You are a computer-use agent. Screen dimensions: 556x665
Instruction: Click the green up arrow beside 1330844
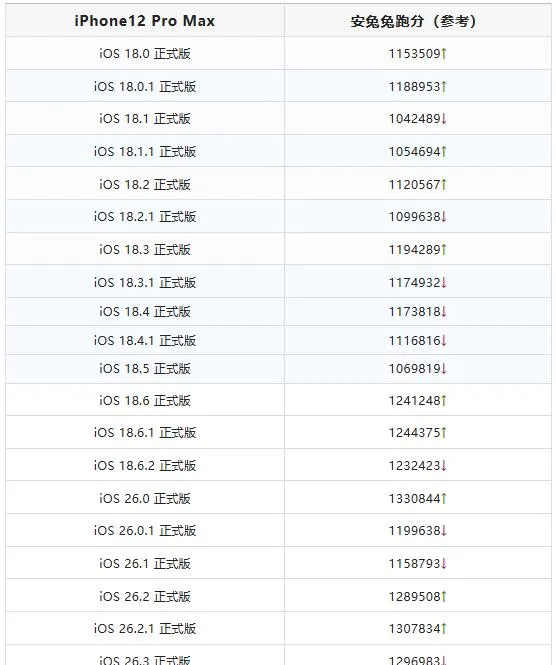pyautogui.click(x=444, y=498)
